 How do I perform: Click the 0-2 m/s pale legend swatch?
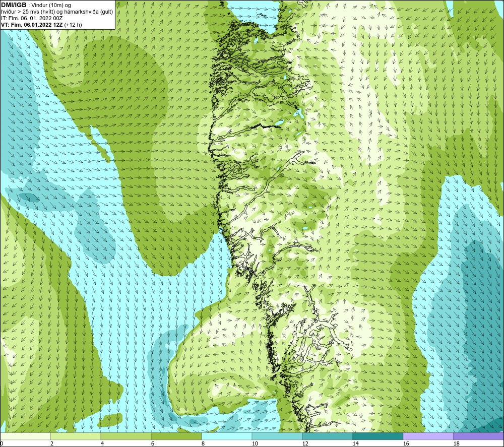click(25, 436)
